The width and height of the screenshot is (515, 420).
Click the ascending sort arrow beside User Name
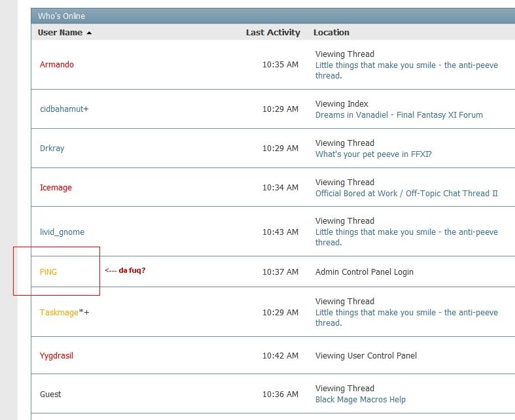[89, 33]
